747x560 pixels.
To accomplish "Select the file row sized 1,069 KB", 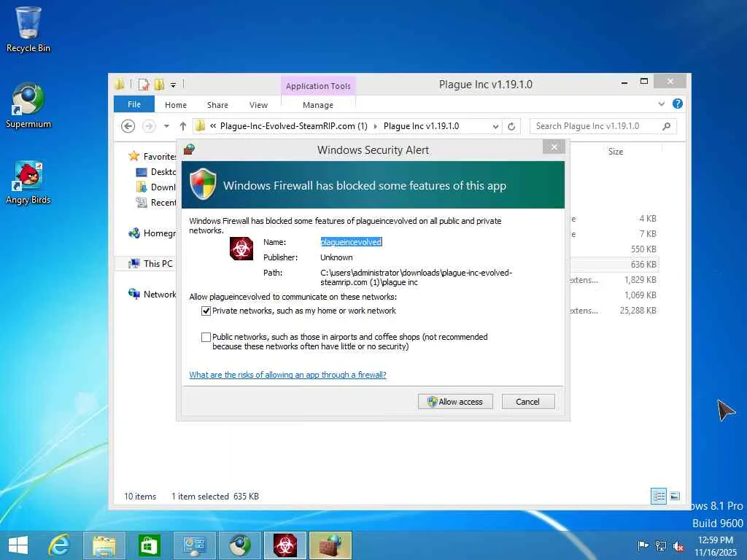I will pos(614,295).
